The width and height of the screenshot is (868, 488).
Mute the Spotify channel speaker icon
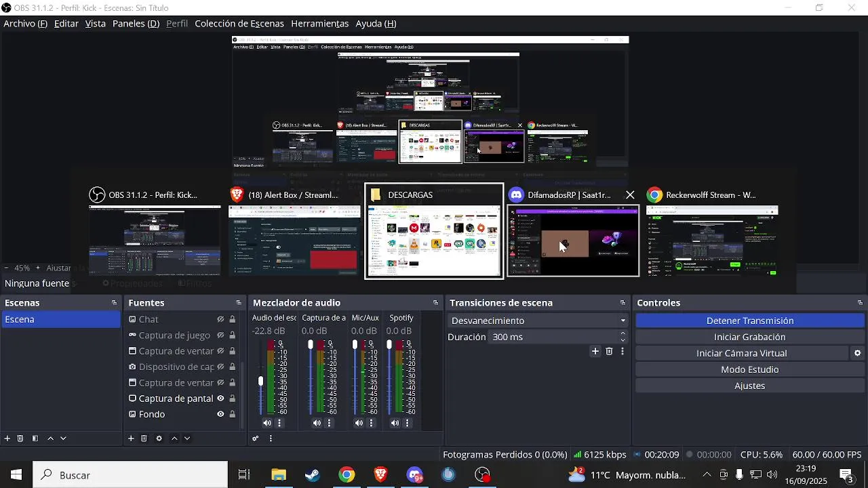coord(395,423)
